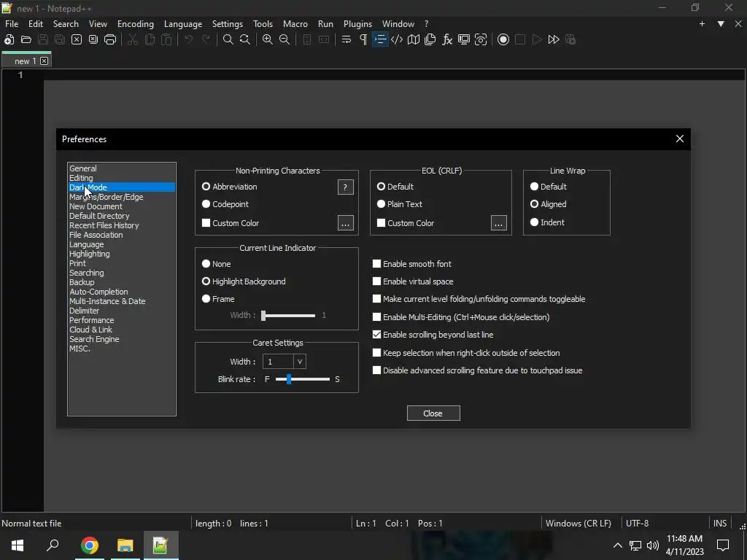Click Run Macro Multiple Times icon
Image resolution: width=747 pixels, height=560 pixels.
pyautogui.click(x=554, y=39)
